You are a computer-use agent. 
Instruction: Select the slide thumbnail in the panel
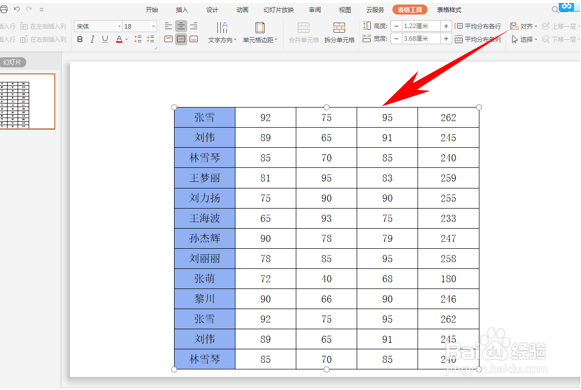tap(27, 101)
